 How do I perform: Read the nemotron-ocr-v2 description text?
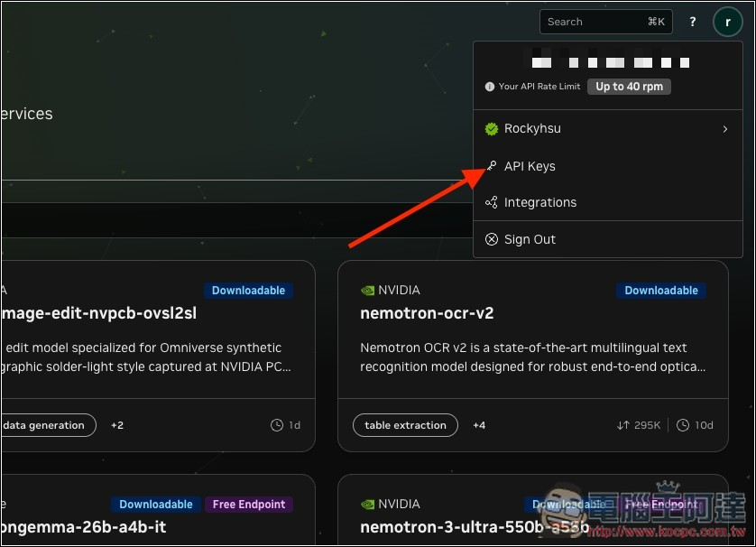[533, 357]
